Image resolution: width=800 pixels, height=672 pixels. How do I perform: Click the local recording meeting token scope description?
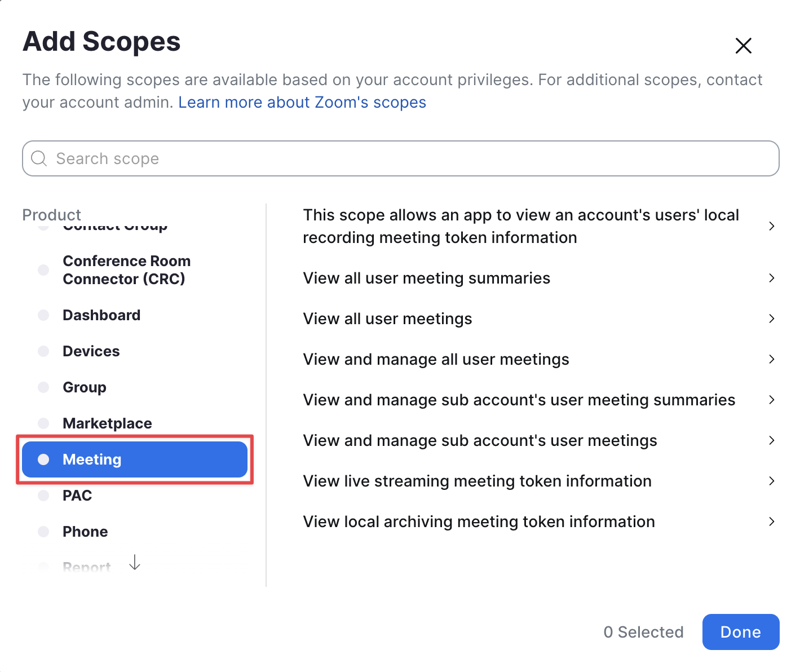[x=521, y=226]
